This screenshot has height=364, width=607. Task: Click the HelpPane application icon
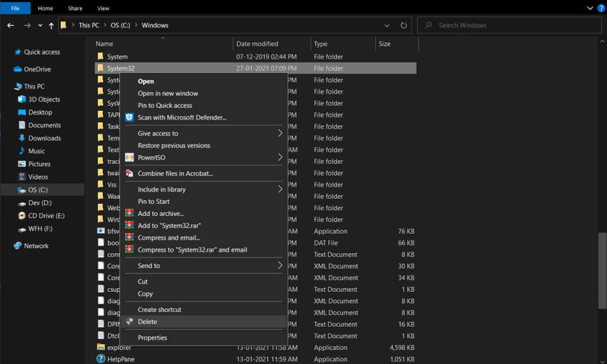[x=100, y=359]
